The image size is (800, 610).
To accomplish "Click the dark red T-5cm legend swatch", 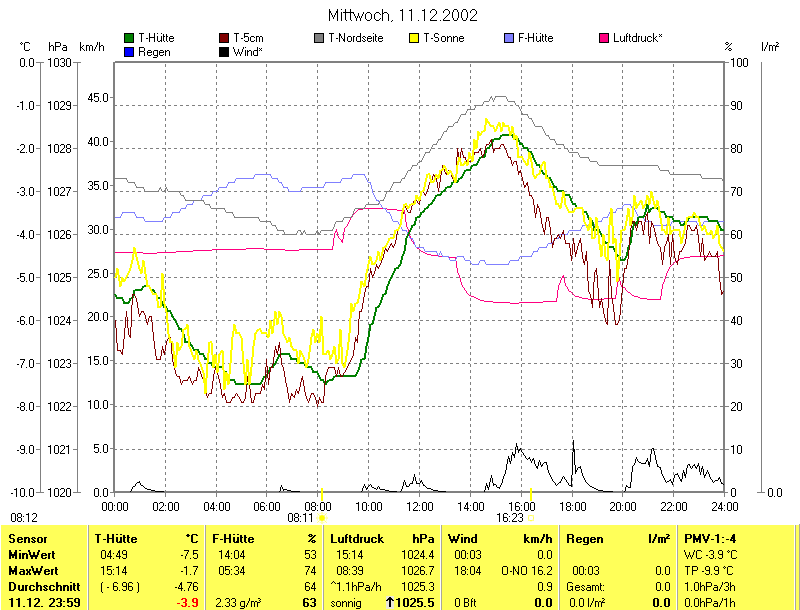I will 224,38.
